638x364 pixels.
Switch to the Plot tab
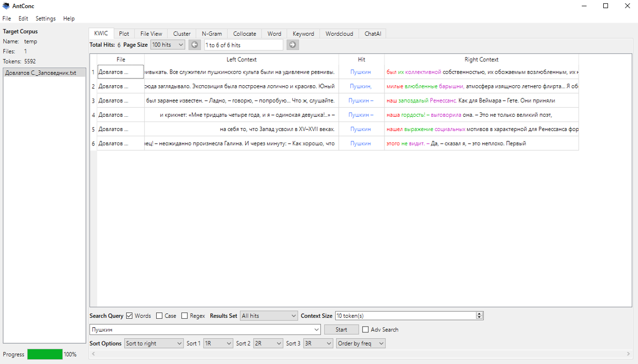tap(124, 34)
